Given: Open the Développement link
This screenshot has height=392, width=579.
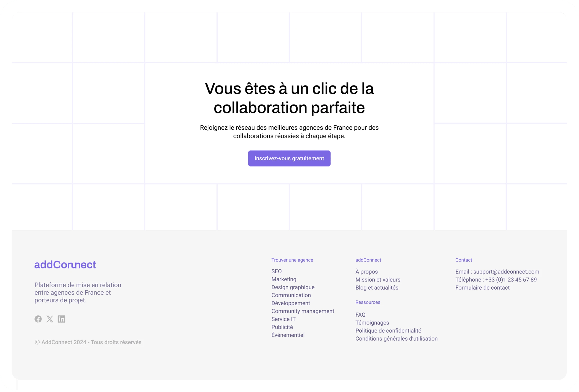Looking at the screenshot, I should 290,303.
